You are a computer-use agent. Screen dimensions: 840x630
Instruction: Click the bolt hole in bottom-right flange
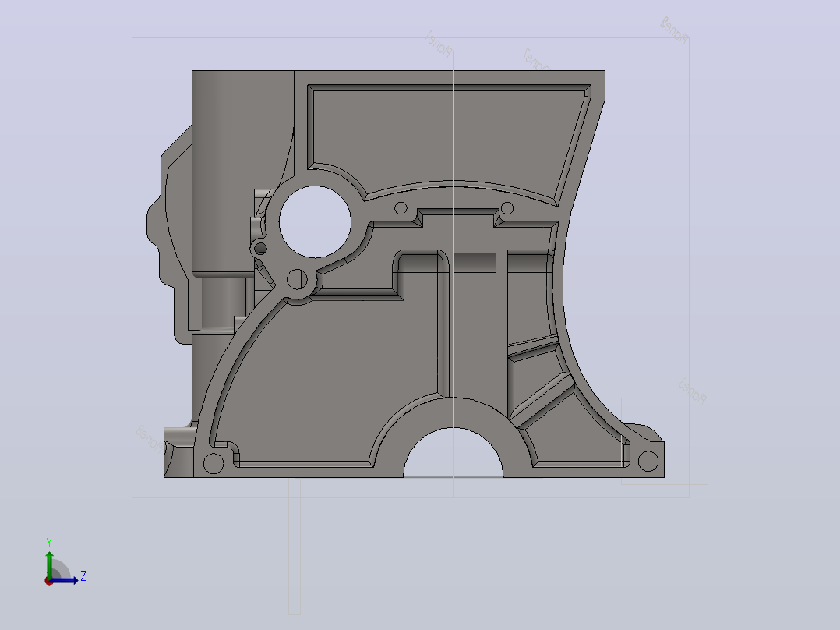(x=648, y=461)
